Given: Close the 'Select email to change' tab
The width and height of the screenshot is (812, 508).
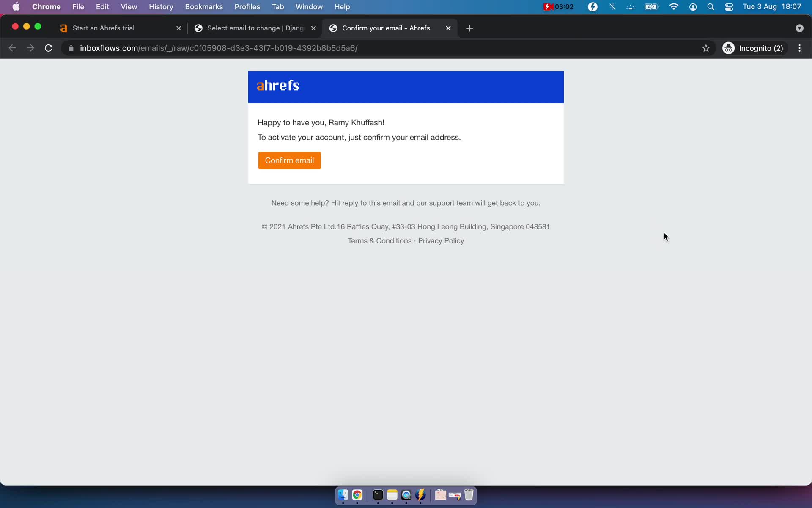Looking at the screenshot, I should click(314, 28).
